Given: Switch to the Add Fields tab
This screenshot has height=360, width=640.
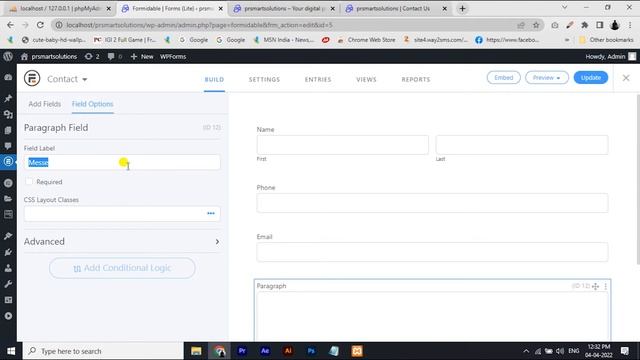Looking at the screenshot, I should (44, 104).
